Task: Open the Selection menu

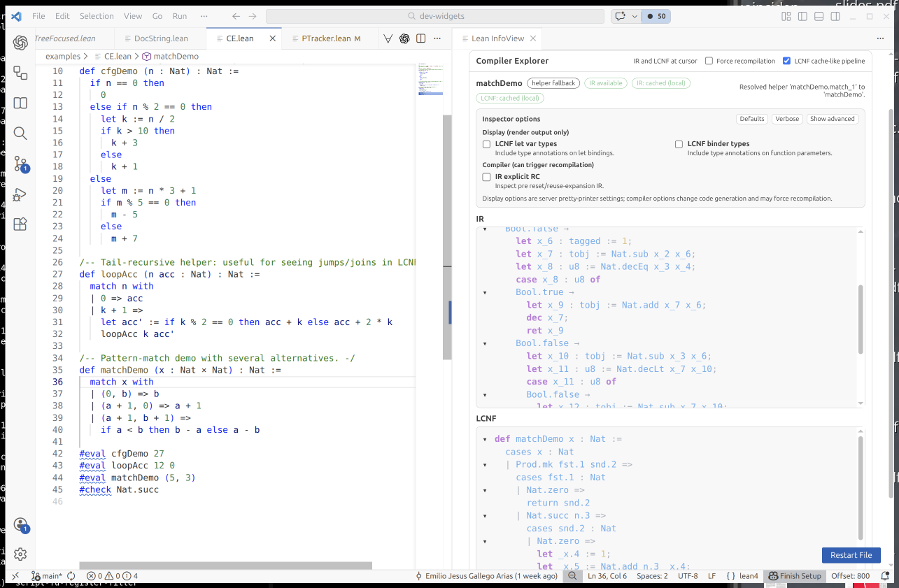Action: (x=97, y=15)
